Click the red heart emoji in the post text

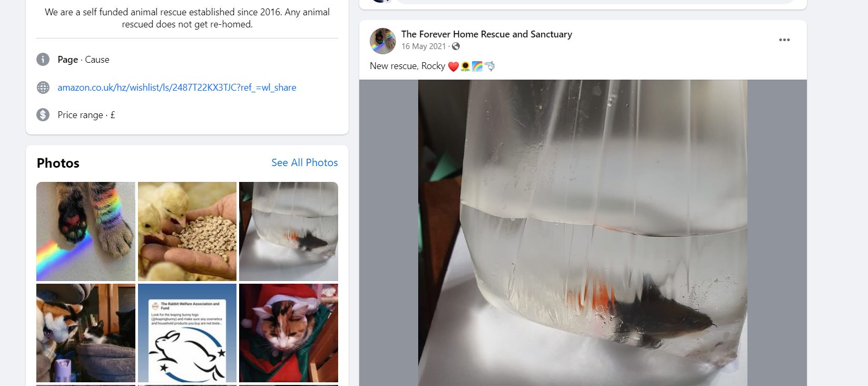(452, 66)
